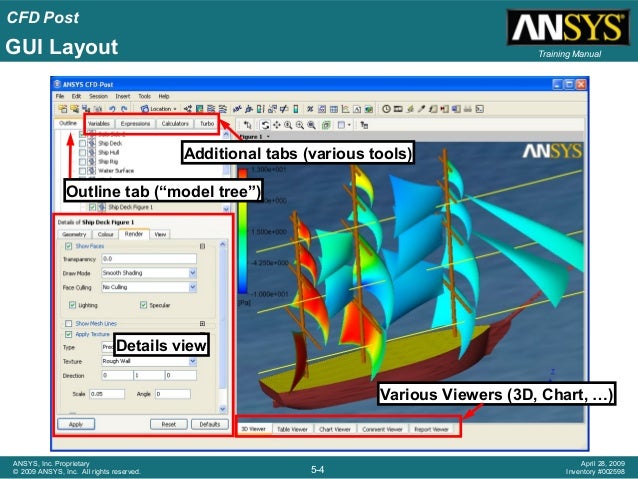Toggle the Specular checkbox

click(x=143, y=305)
